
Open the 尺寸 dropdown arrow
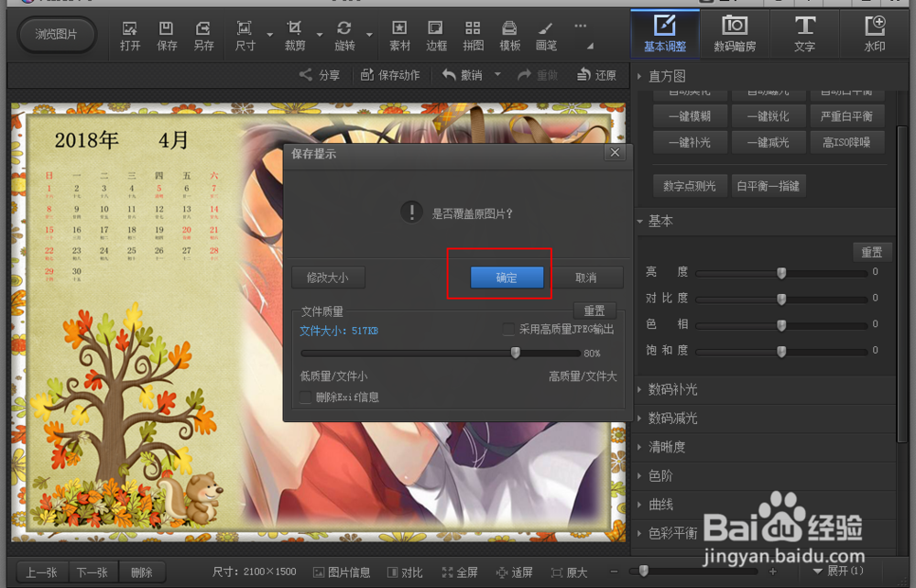[x=269, y=35]
